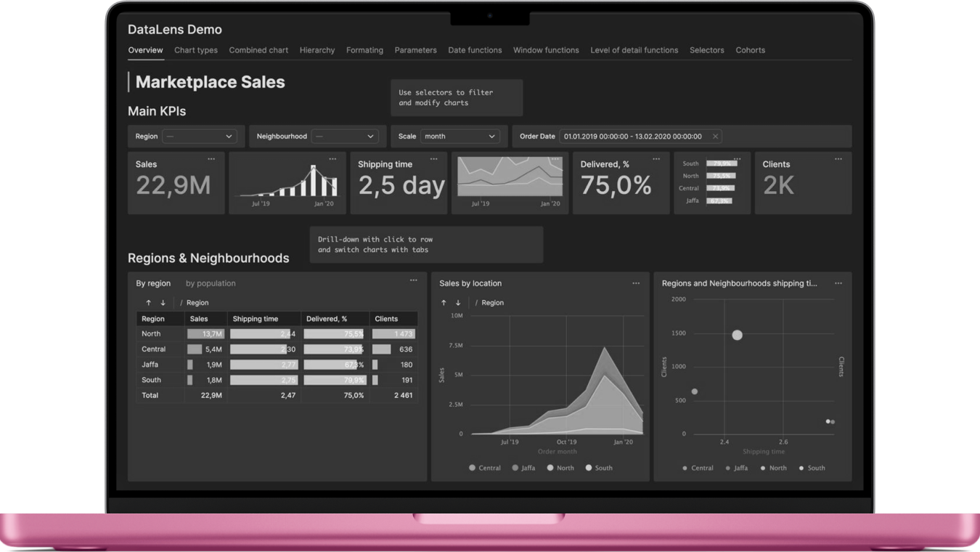This screenshot has height=552, width=980.
Task: Toggle Central series in Sales by location legend
Action: (485, 468)
